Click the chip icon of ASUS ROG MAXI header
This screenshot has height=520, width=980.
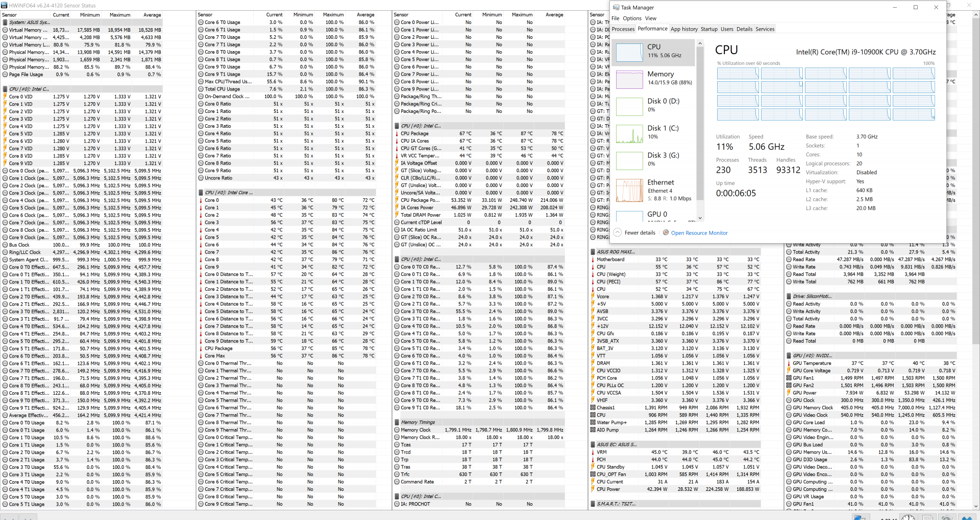click(x=593, y=252)
